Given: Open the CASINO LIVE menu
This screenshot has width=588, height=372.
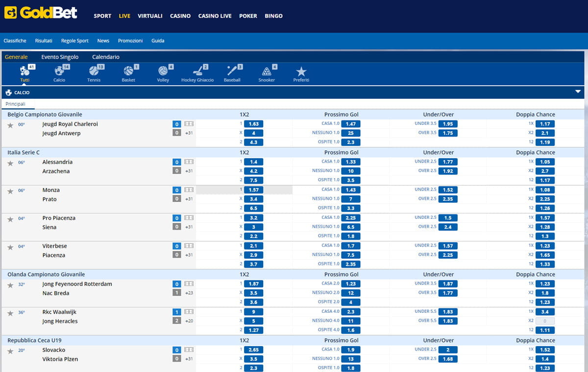Looking at the screenshot, I should point(215,16).
